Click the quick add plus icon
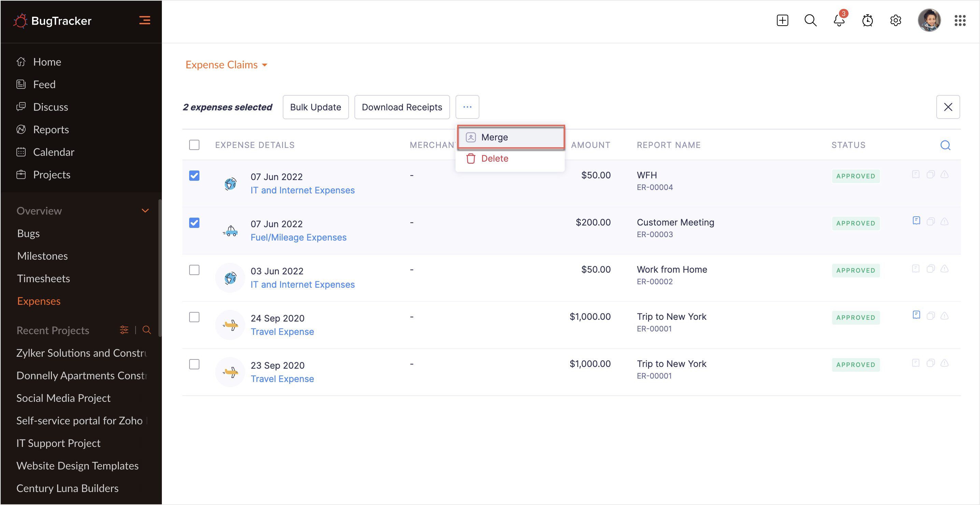Viewport: 980px width, 505px height. pyautogui.click(x=782, y=21)
